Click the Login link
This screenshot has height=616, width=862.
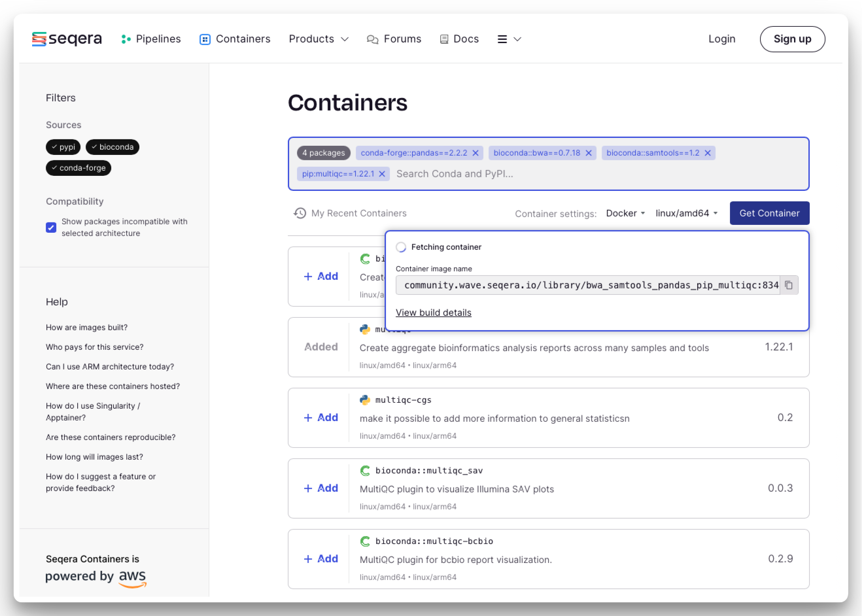722,39
